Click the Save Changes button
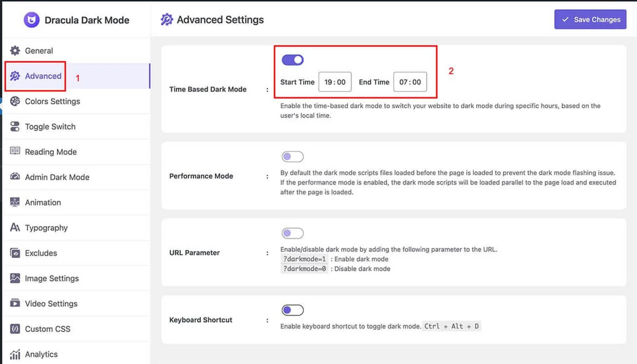Image resolution: width=637 pixels, height=364 pixels. click(x=590, y=20)
